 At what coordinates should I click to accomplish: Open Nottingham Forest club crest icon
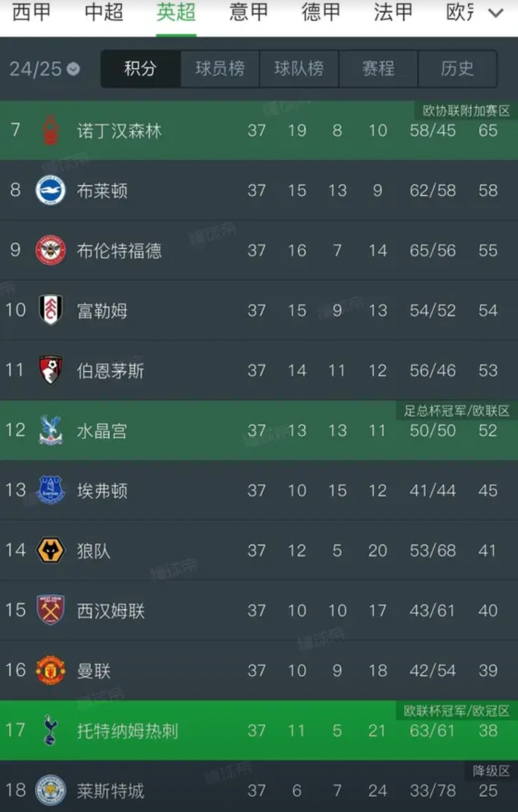[x=50, y=130]
